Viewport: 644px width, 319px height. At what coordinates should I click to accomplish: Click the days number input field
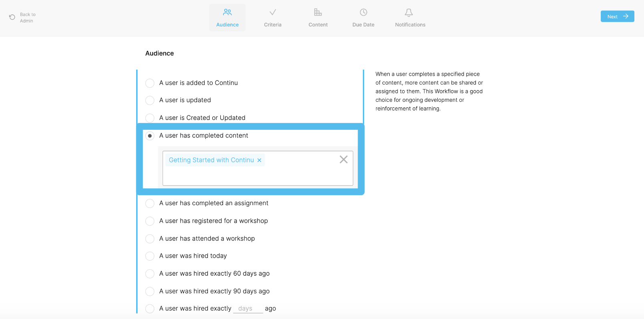pyautogui.click(x=248, y=309)
